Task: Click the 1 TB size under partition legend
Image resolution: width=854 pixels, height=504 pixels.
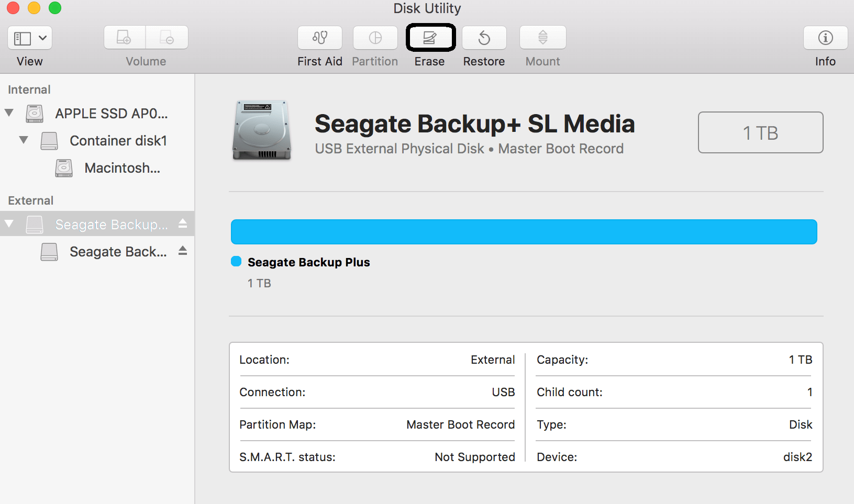Action: point(259,283)
